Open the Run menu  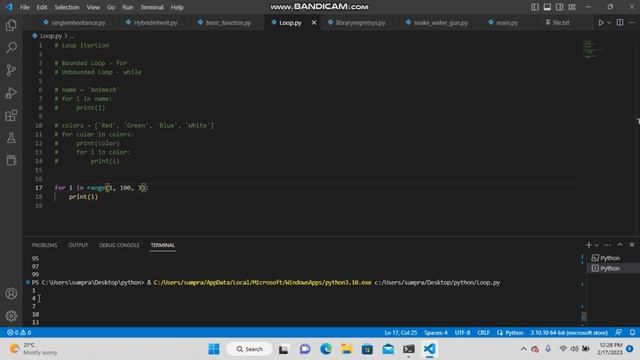tap(128, 7)
